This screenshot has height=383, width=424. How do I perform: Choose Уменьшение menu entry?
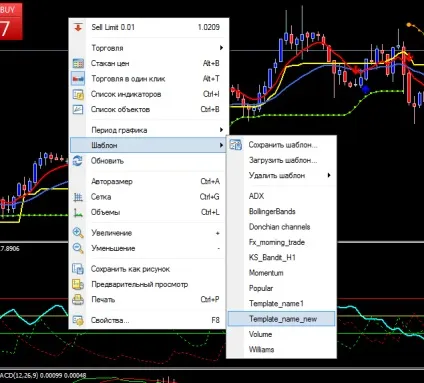point(149,248)
